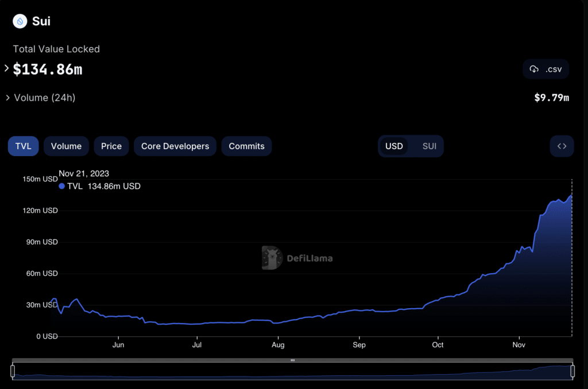
Task: Open the Core Developers chart tab
Action: pyautogui.click(x=175, y=146)
